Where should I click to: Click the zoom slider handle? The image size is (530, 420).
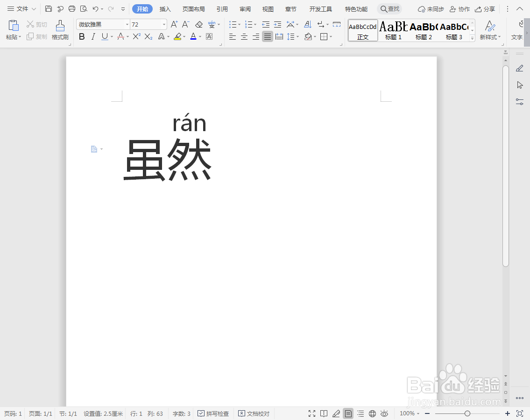[467, 413]
